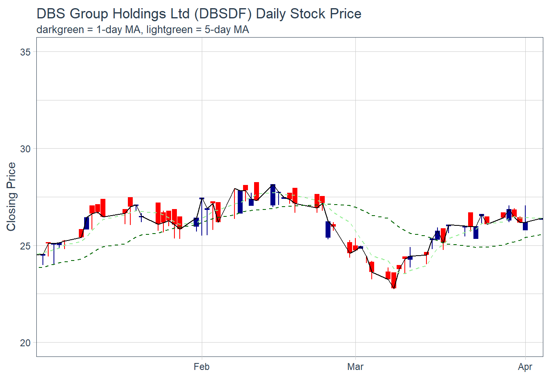Click the 25 y-axis tick label

coord(25,246)
